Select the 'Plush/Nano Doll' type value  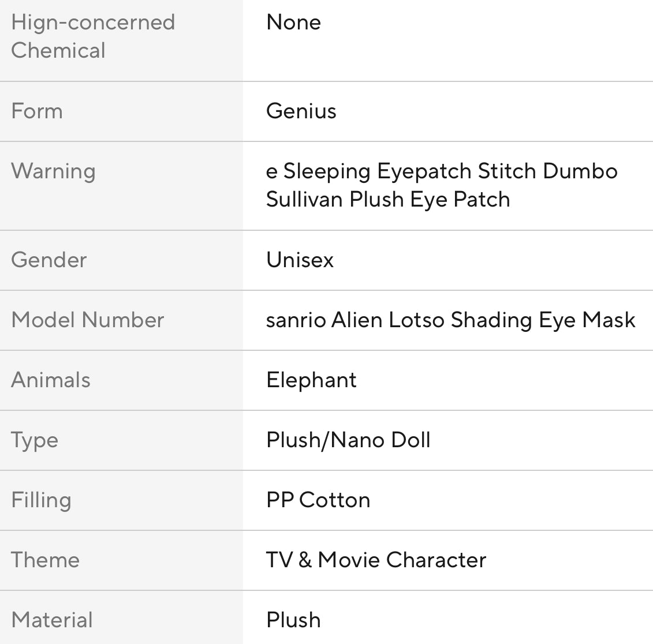[x=348, y=440]
